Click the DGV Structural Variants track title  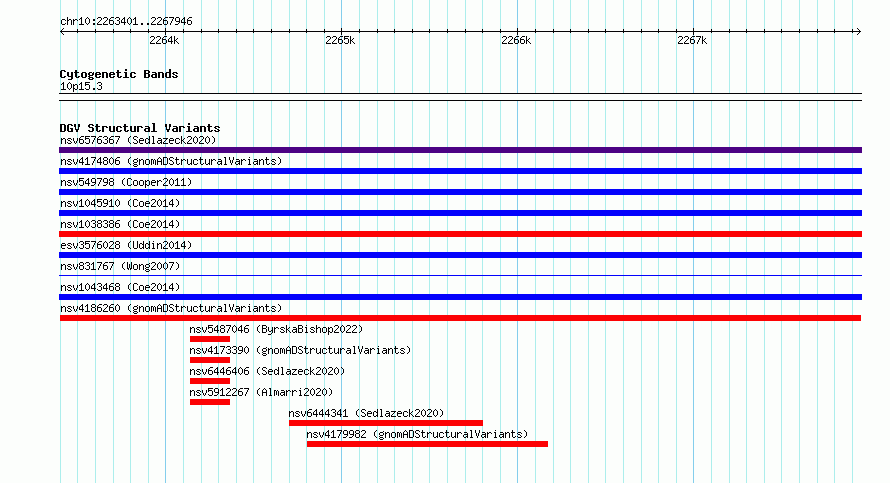click(140, 128)
